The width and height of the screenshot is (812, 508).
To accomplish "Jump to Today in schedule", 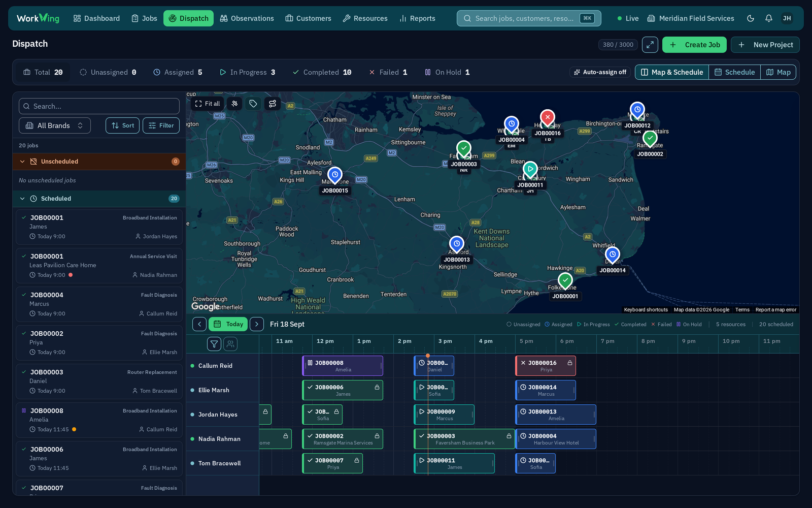I will tap(228, 324).
